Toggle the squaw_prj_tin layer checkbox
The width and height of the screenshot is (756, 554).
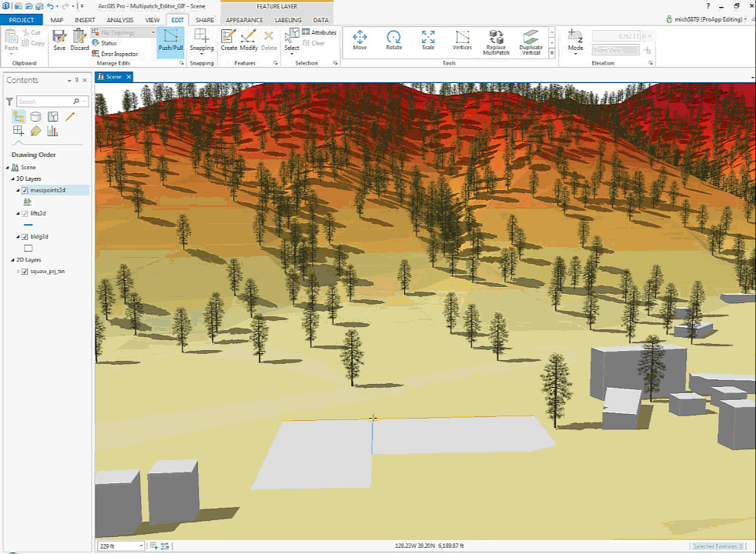point(25,272)
